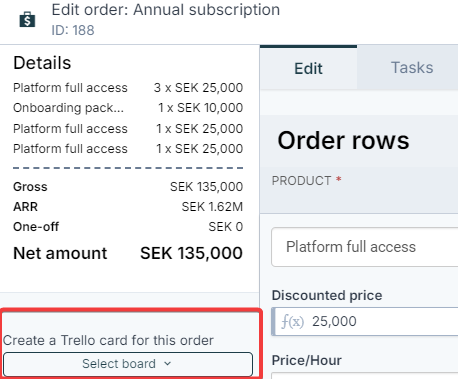
Task: Click the order briefcase dollar icon
Action: pos(27,19)
